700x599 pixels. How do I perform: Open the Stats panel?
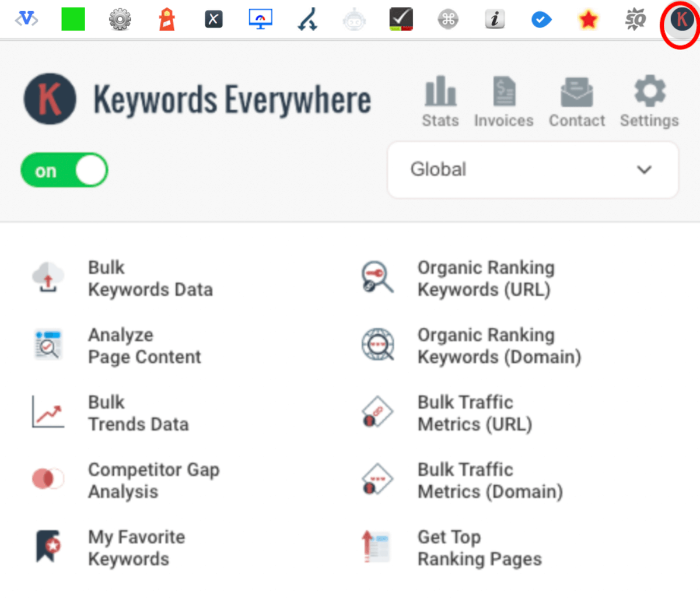coord(440,101)
